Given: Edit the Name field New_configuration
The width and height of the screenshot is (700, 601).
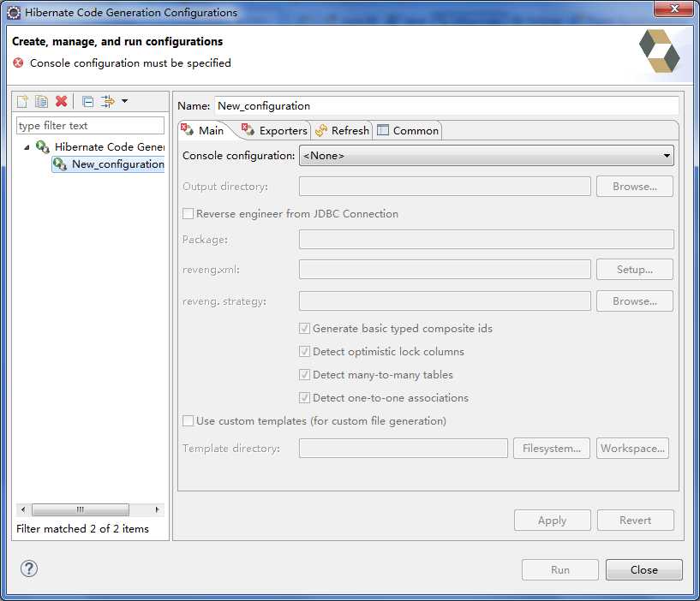Looking at the screenshot, I should point(446,106).
